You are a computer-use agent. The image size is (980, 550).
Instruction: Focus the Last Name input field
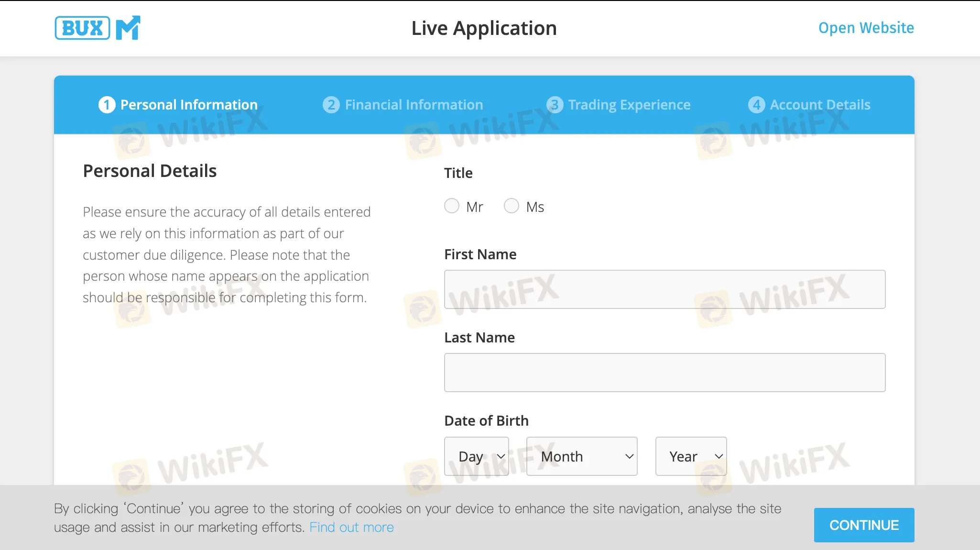[x=664, y=373]
